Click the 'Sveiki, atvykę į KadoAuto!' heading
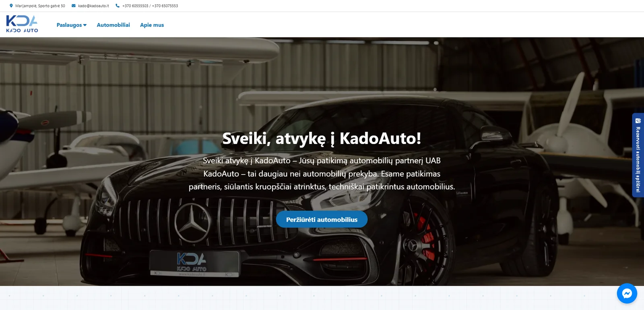The width and height of the screenshot is (644, 310). tap(322, 139)
